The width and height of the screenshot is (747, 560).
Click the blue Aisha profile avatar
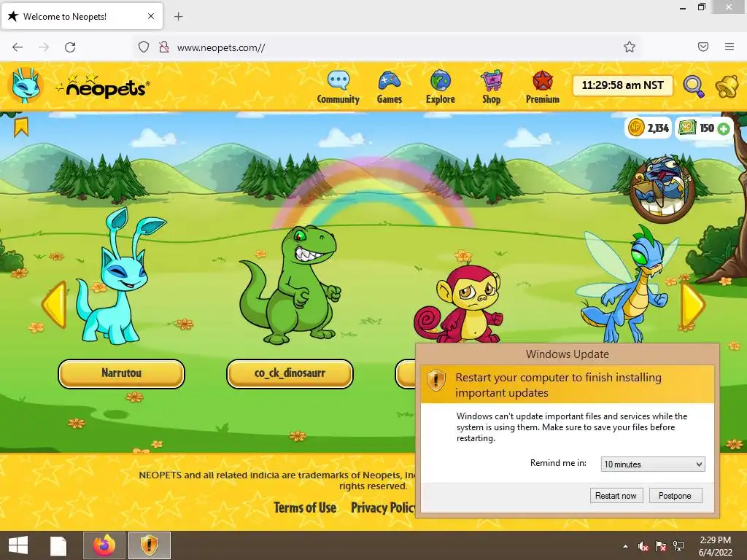26,86
